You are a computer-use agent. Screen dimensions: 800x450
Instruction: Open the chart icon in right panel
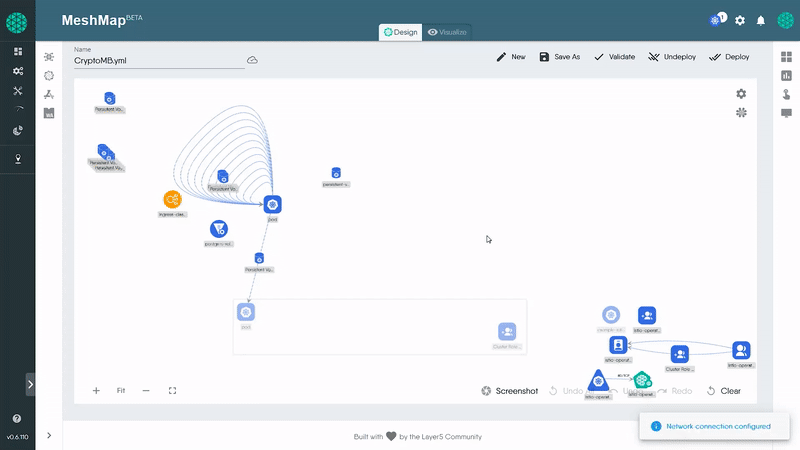786,76
